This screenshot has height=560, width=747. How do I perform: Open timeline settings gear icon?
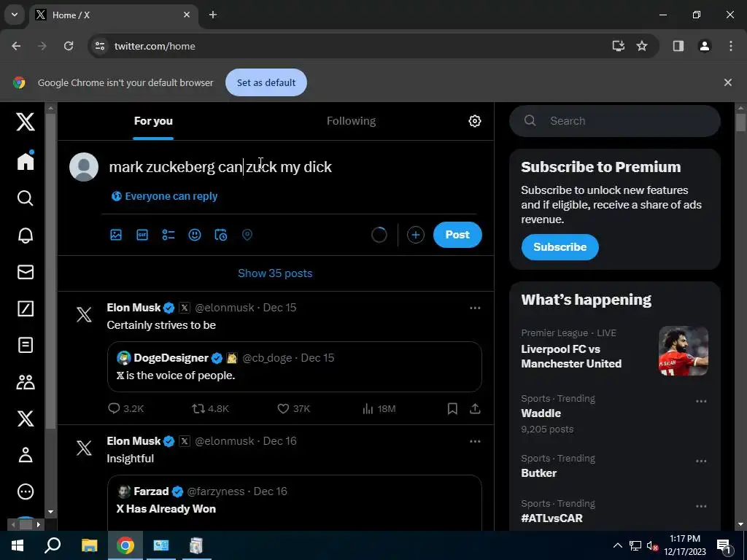(474, 121)
